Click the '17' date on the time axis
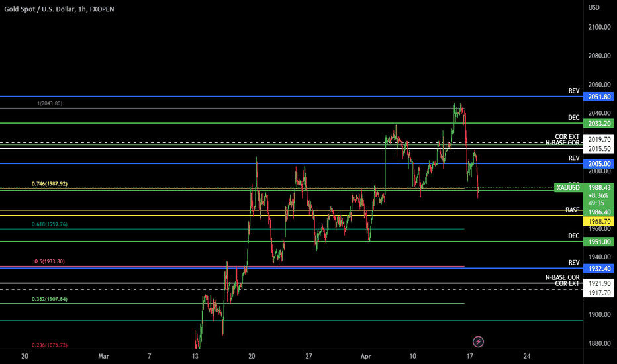Viewport: 617px width, 364px height. tap(470, 357)
